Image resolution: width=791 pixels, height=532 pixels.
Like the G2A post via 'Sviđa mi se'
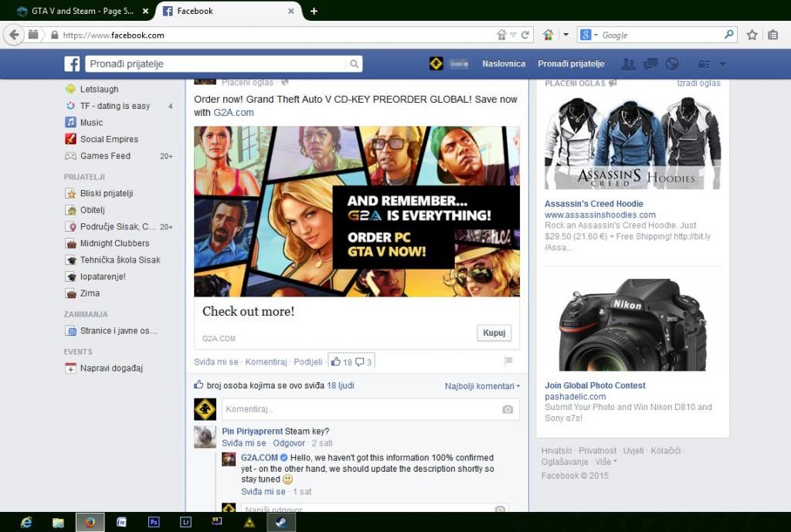pyautogui.click(x=216, y=362)
